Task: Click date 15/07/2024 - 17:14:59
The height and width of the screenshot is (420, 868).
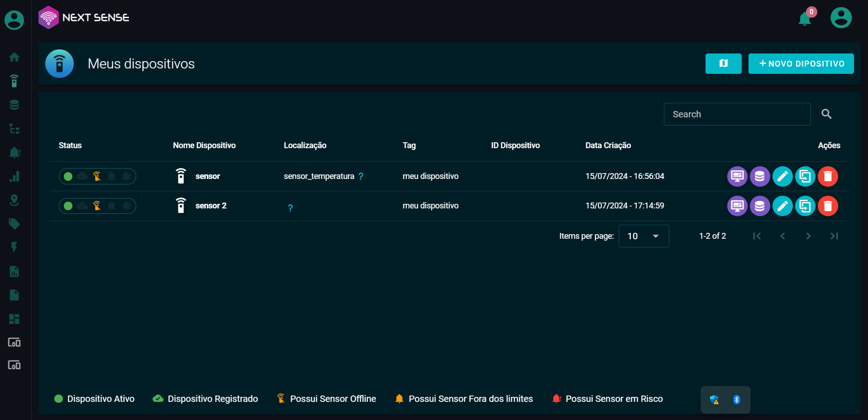Action: [625, 206]
